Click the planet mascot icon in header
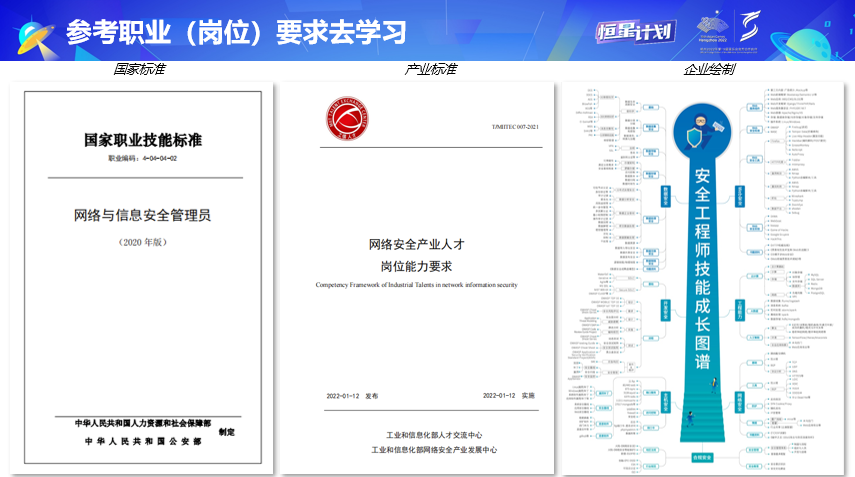The height and width of the screenshot is (477, 855). pyautogui.click(x=32, y=30)
